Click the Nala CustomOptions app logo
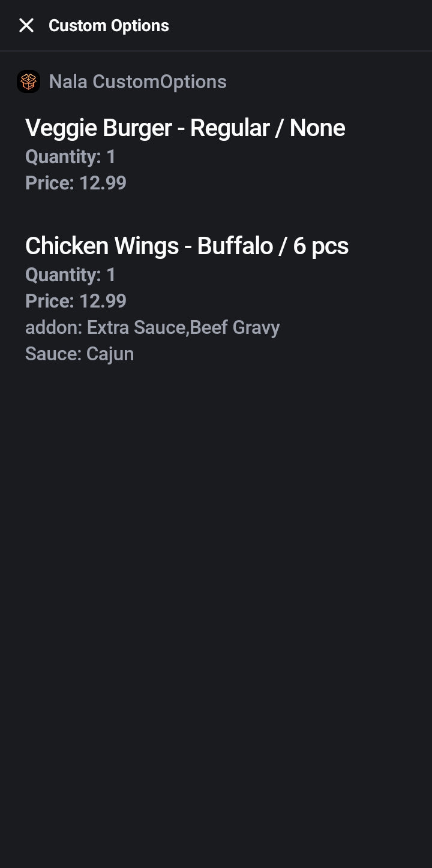Image resolution: width=432 pixels, height=868 pixels. point(28,82)
